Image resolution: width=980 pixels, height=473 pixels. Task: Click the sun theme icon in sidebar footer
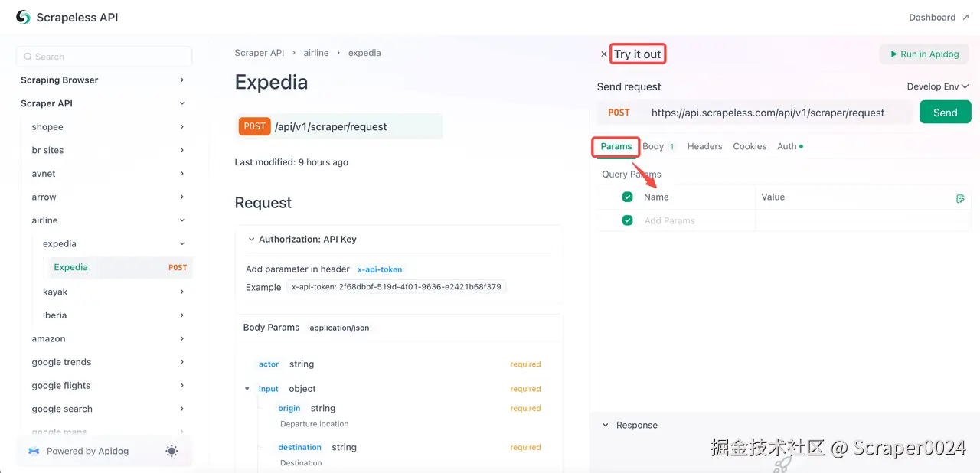[x=171, y=451]
